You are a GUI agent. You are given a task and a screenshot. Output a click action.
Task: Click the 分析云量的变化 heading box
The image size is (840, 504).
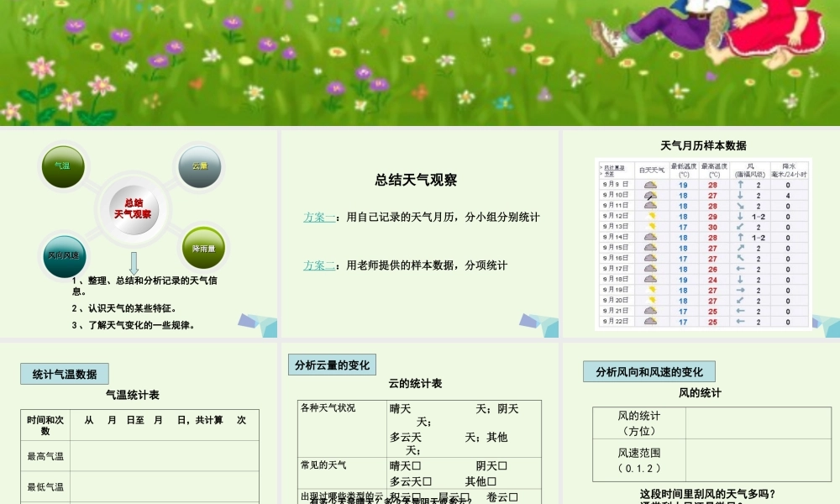pos(332,365)
